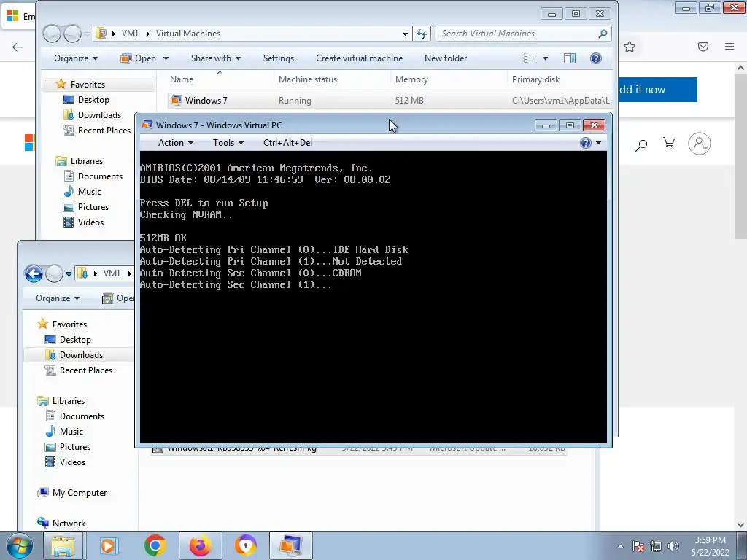Viewport: 747px width, 560px height.
Task: Click the account sign-in avatar icon
Action: click(700, 144)
